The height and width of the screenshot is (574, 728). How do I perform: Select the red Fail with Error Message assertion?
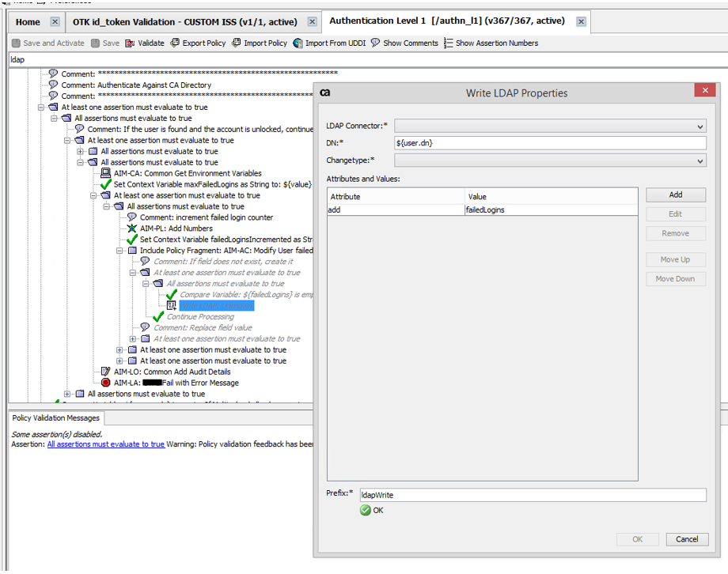(176, 383)
